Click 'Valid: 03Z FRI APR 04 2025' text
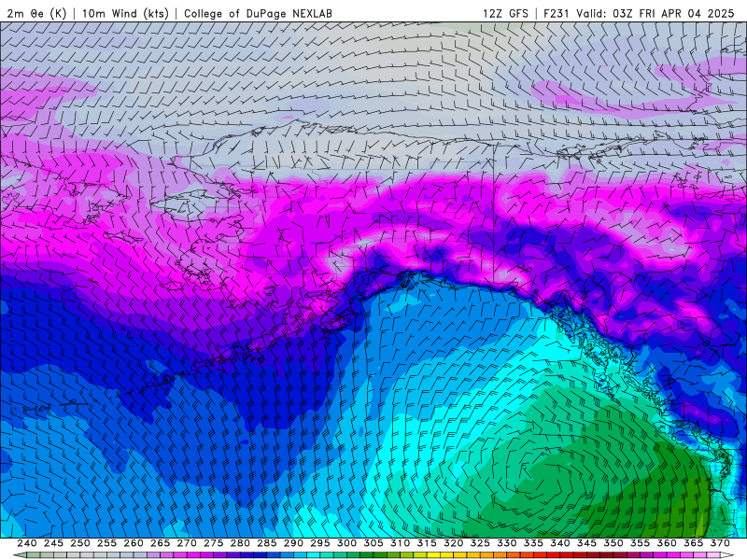This screenshot has height=560, width=747. point(655,13)
